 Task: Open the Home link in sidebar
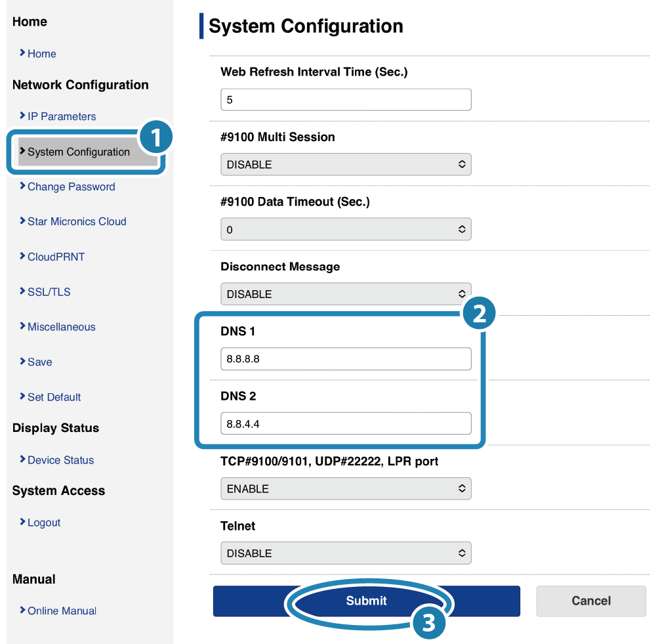coord(41,54)
